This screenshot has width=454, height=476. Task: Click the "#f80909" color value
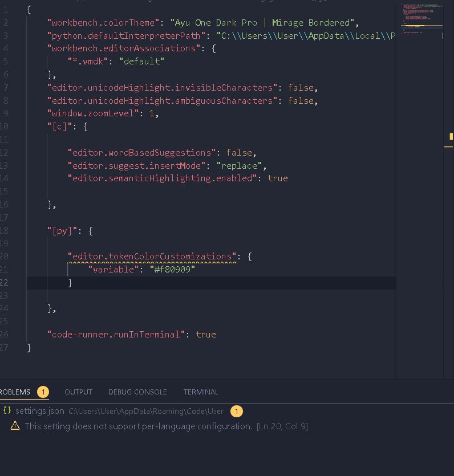(172, 270)
